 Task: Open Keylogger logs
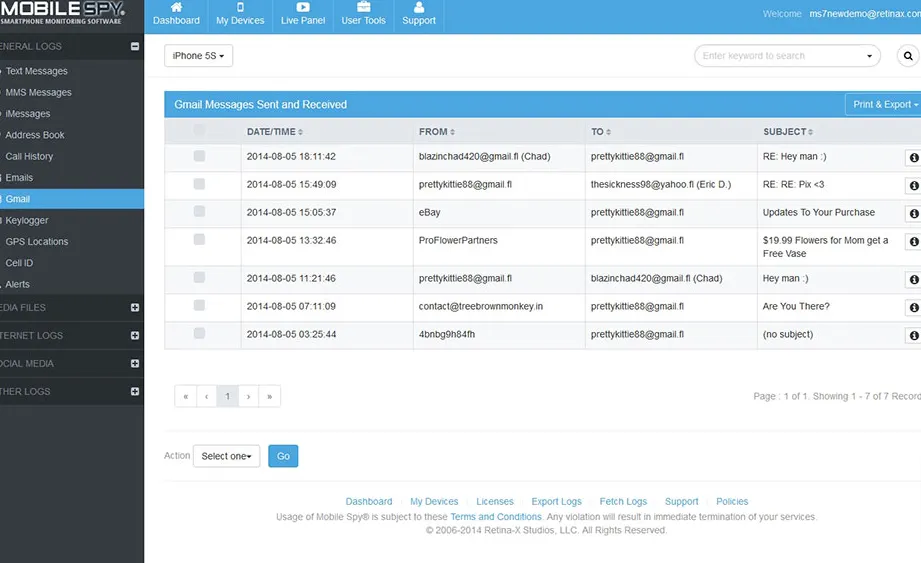tap(26, 221)
